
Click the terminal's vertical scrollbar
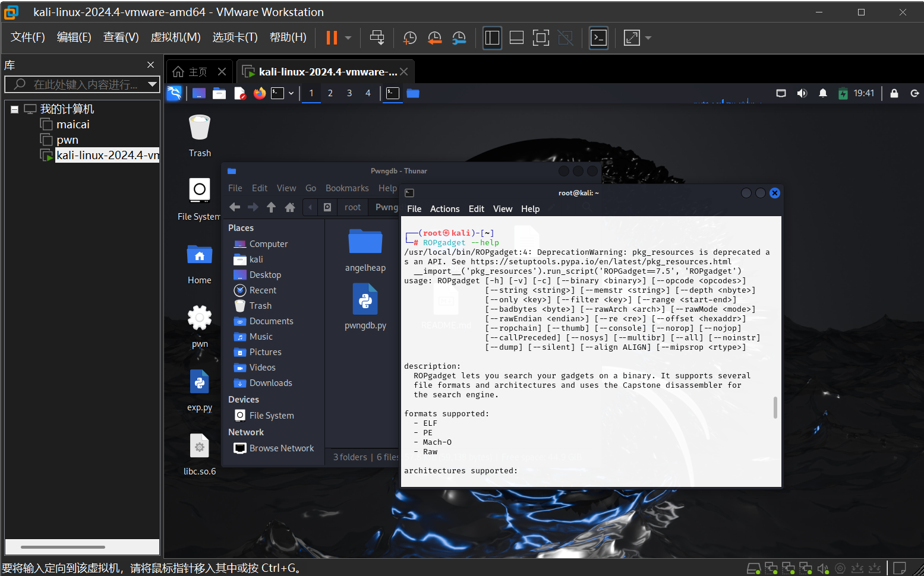click(x=775, y=407)
